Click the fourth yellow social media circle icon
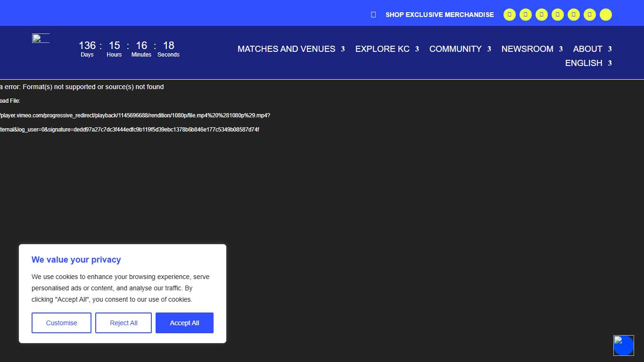 point(557,15)
